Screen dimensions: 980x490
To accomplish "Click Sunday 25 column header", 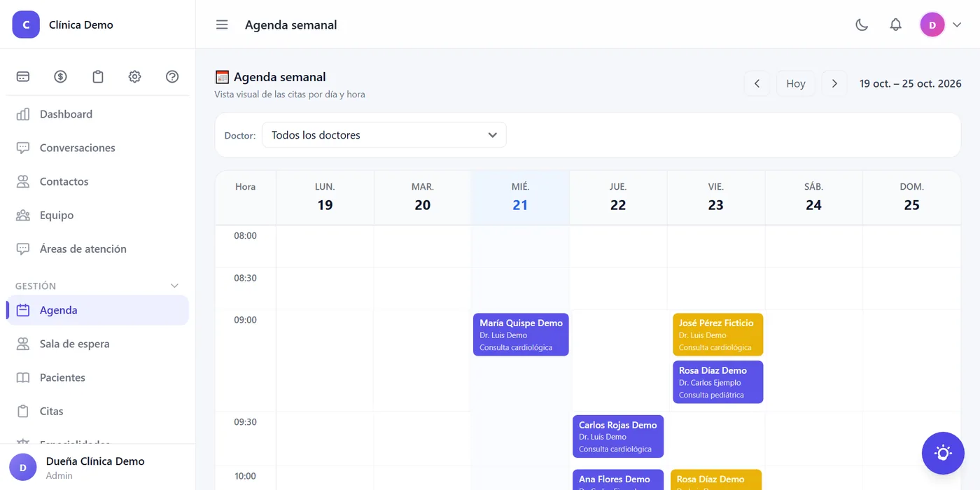I will [x=911, y=197].
